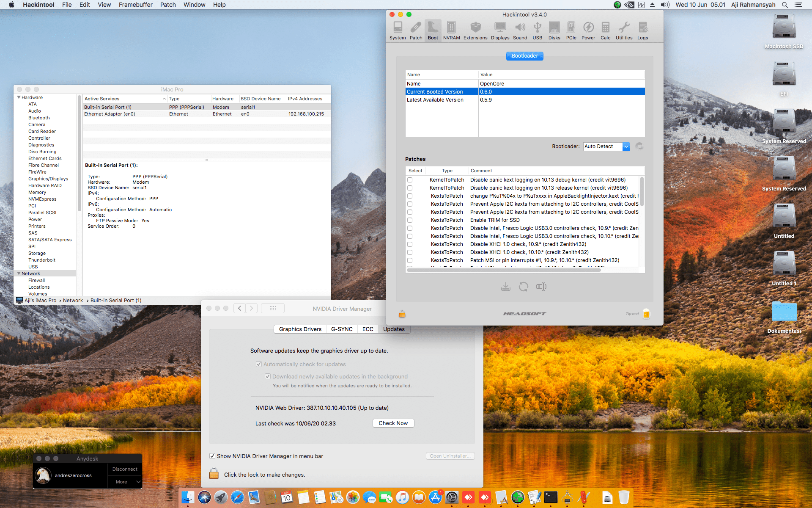Click the Bootloader segment button in Hackintool
This screenshot has height=508, width=812.
tap(525, 56)
